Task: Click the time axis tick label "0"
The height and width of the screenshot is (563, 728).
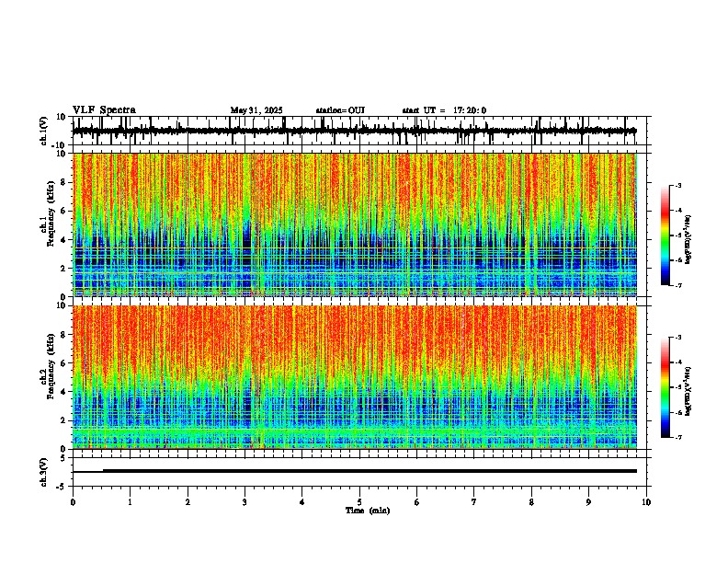Action: click(x=73, y=502)
